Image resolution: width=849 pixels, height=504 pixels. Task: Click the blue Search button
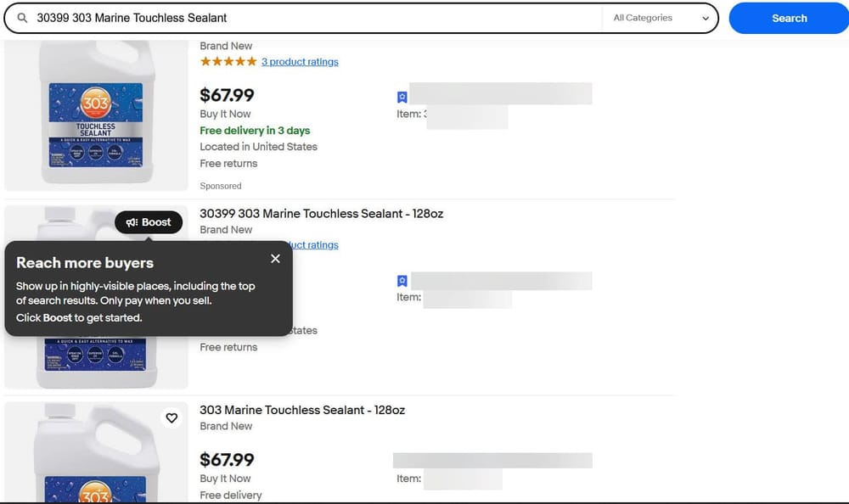pyautogui.click(x=789, y=17)
